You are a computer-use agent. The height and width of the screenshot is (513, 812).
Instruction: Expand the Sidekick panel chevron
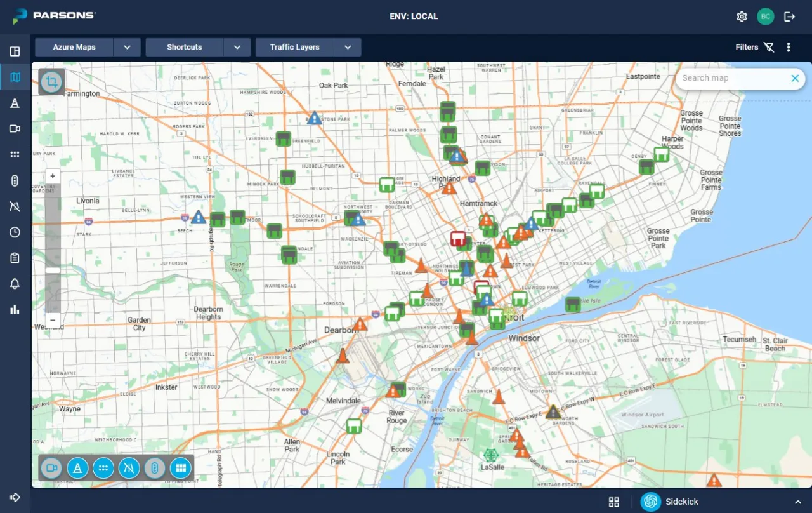click(x=797, y=502)
